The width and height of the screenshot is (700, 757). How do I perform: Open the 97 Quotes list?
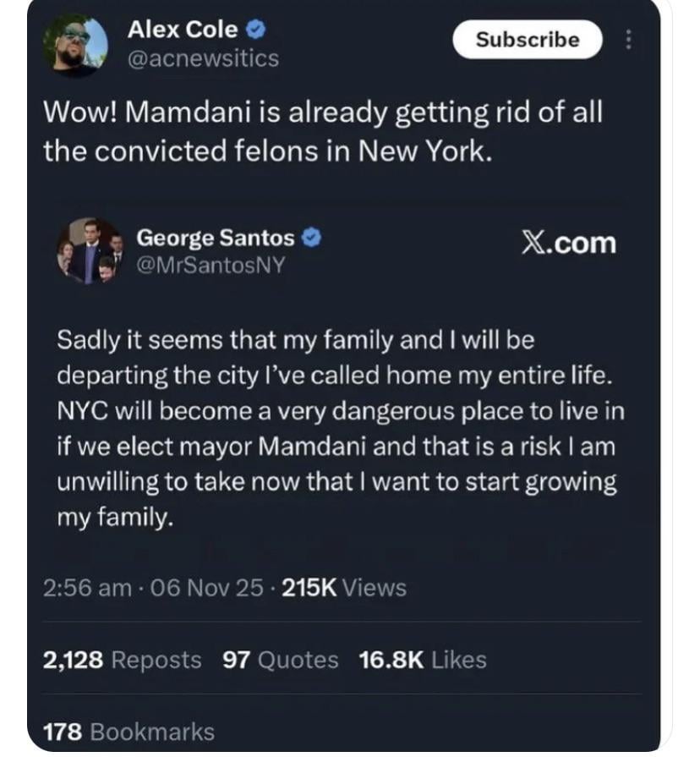click(280, 660)
